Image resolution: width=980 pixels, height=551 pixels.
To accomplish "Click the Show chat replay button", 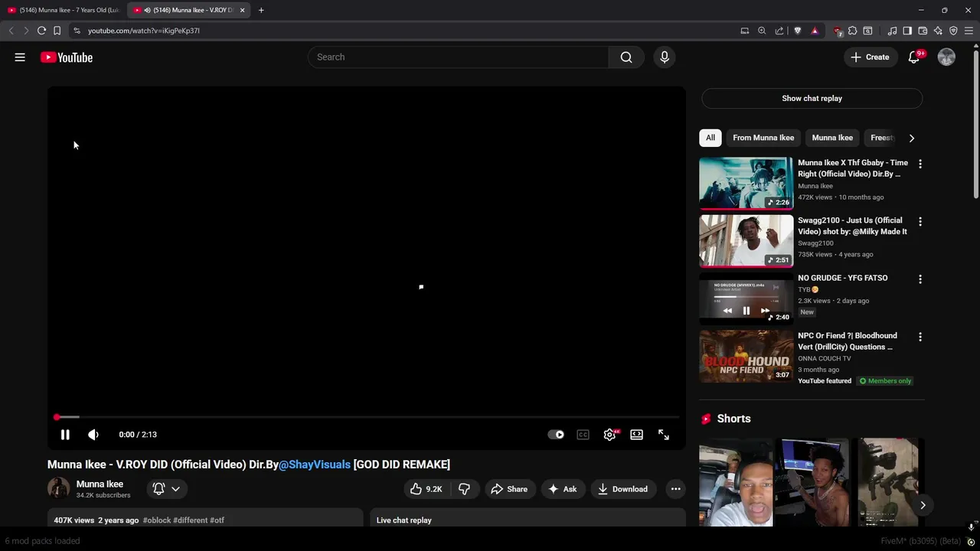I will click(812, 98).
